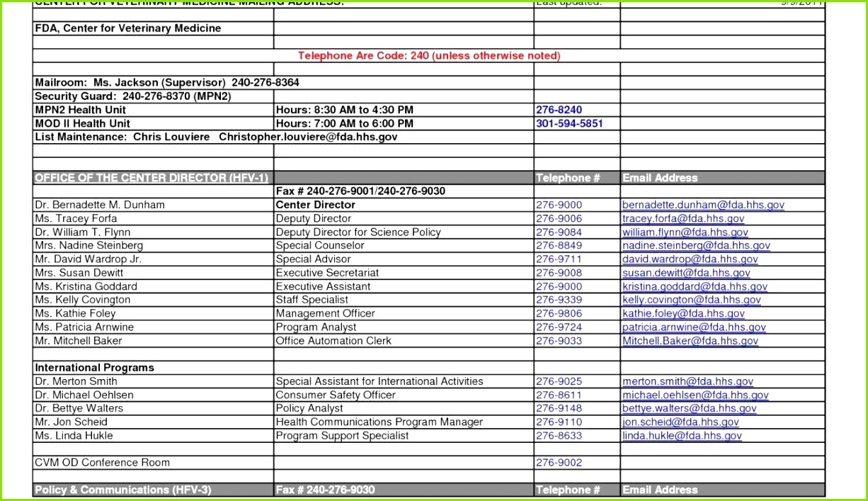Open Mitchell.Baker@fda.hhs.gov email link
Screen dimensions: 868x501
(x=690, y=341)
